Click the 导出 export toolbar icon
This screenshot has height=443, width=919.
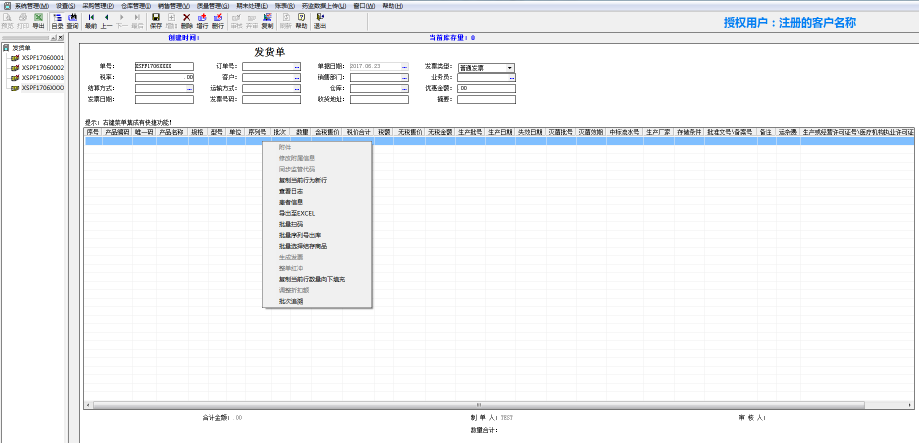point(38,21)
